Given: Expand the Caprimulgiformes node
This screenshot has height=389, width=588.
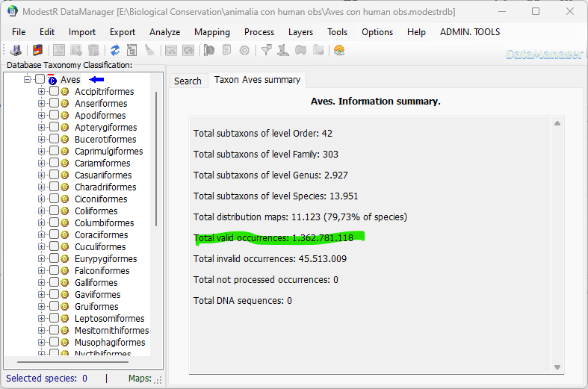Looking at the screenshot, I should coord(41,152).
